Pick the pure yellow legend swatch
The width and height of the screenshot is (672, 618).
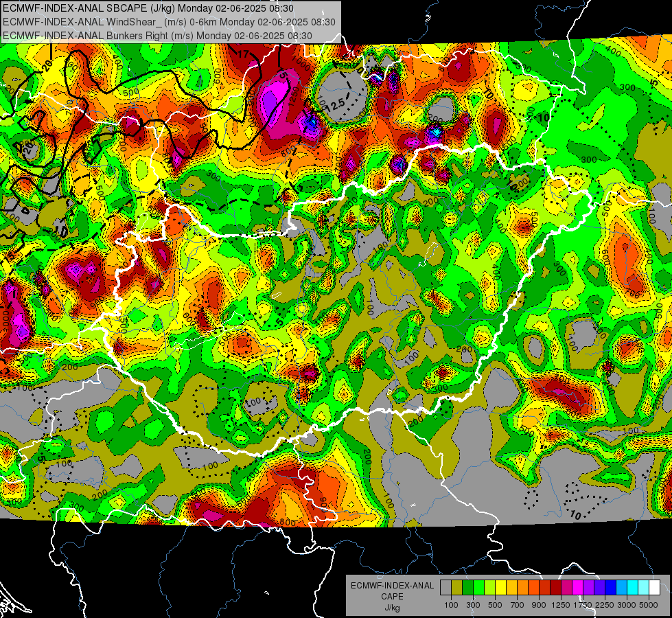pyautogui.click(x=500, y=587)
